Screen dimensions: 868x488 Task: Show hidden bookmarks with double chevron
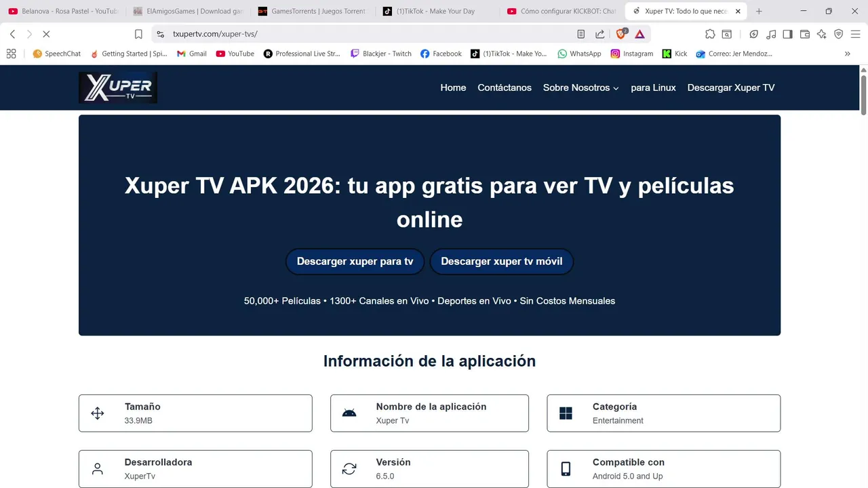pos(847,54)
